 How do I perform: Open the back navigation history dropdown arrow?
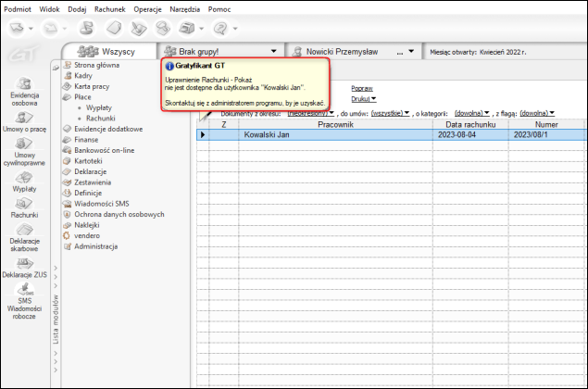31,29
